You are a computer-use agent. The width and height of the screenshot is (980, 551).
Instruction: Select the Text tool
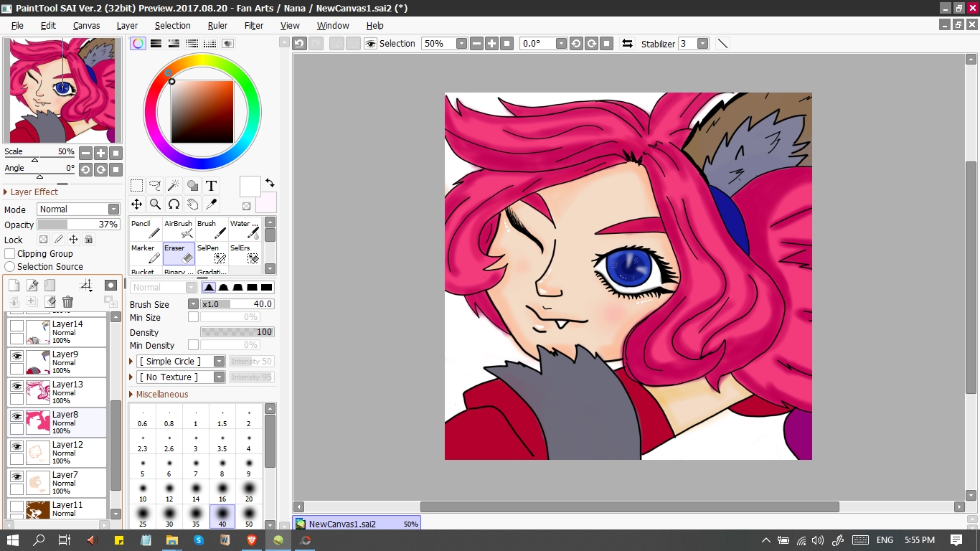(211, 186)
